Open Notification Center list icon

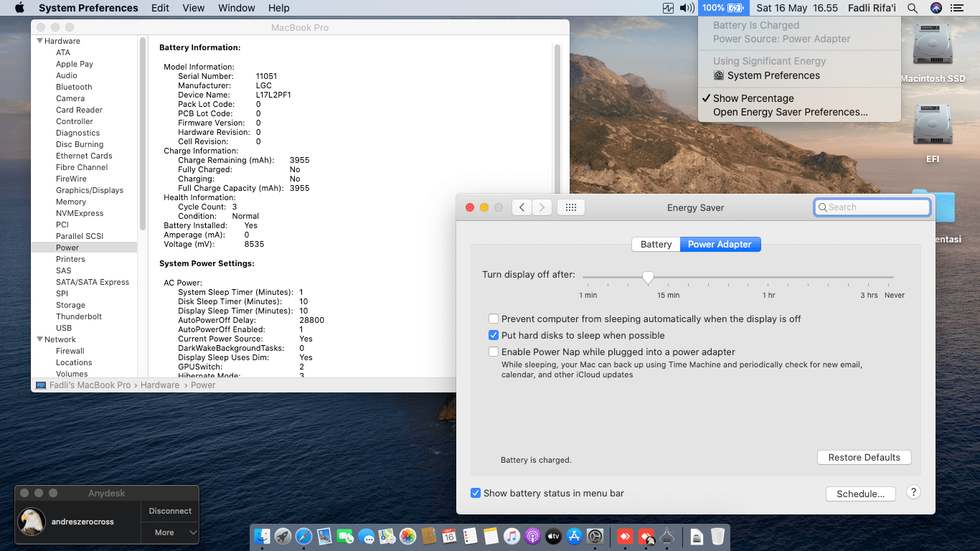pyautogui.click(x=957, y=8)
